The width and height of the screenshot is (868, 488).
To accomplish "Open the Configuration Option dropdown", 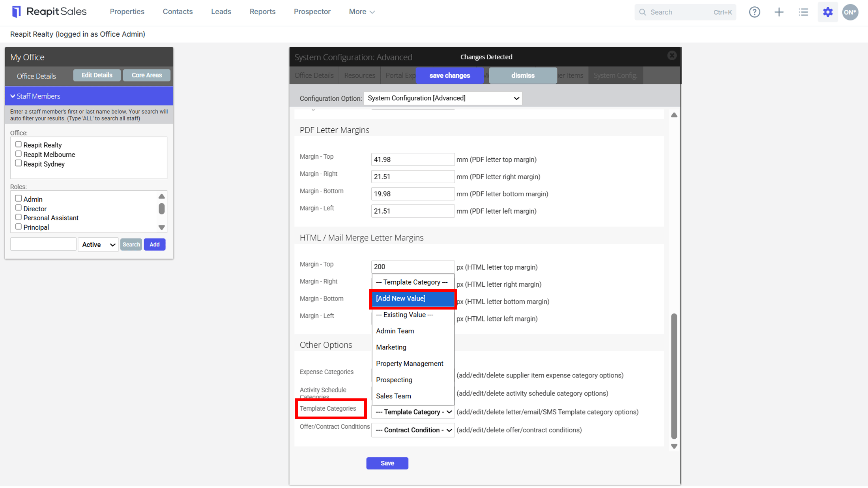I will coord(443,98).
